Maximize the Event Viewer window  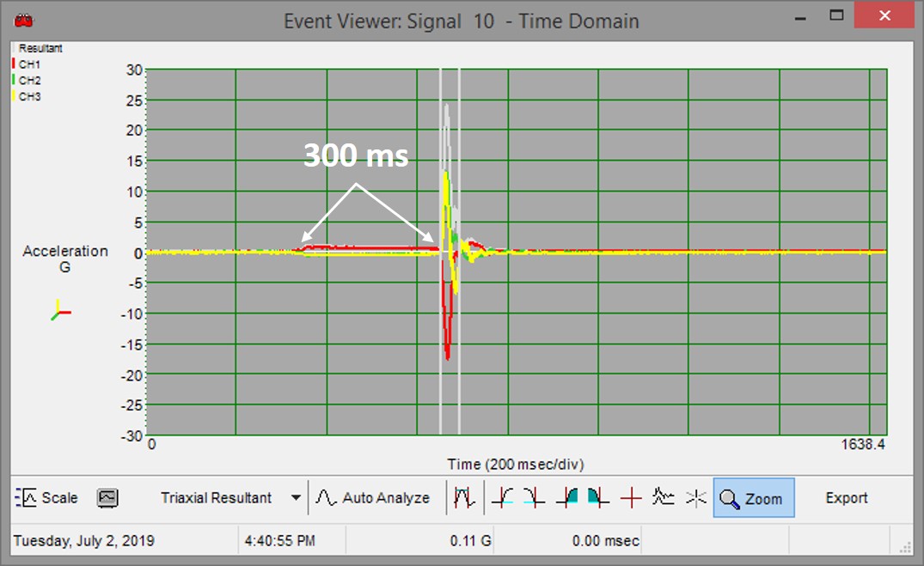(x=836, y=15)
